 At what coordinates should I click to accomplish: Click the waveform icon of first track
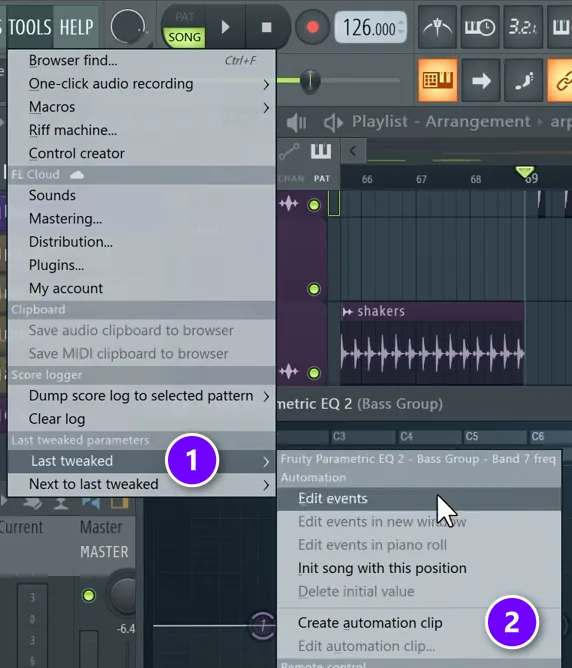[289, 204]
